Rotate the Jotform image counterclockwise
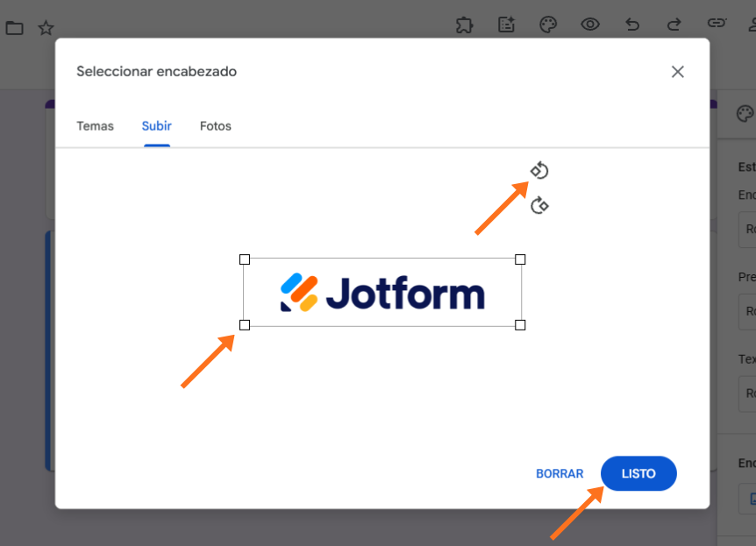Viewport: 756px width, 546px height. 538,170
